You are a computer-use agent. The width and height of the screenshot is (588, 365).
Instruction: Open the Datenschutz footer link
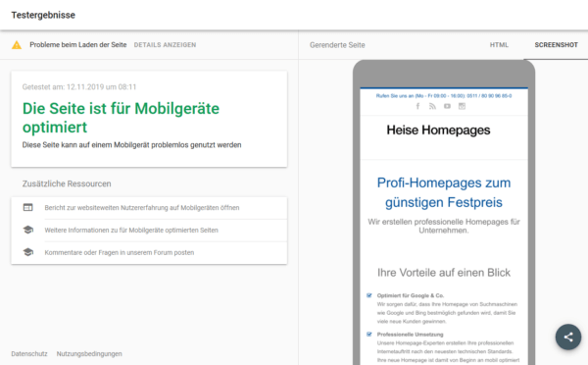point(29,354)
